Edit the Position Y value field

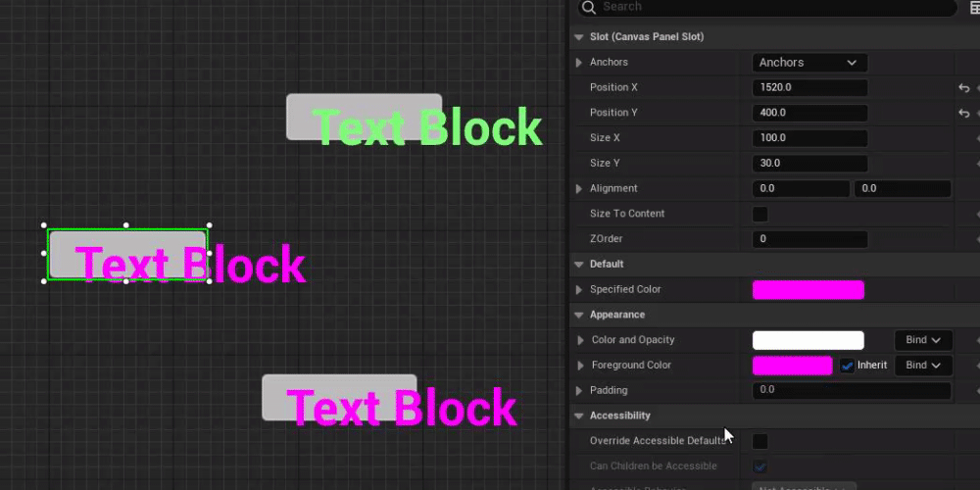[x=809, y=113]
